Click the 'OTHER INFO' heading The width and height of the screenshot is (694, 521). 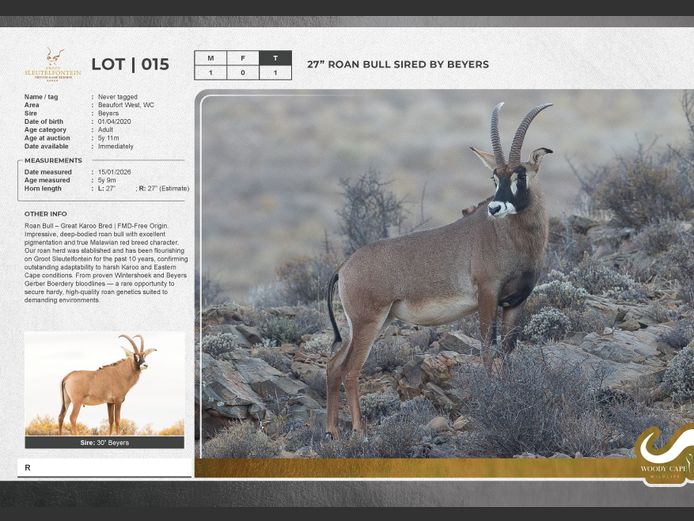[46, 214]
